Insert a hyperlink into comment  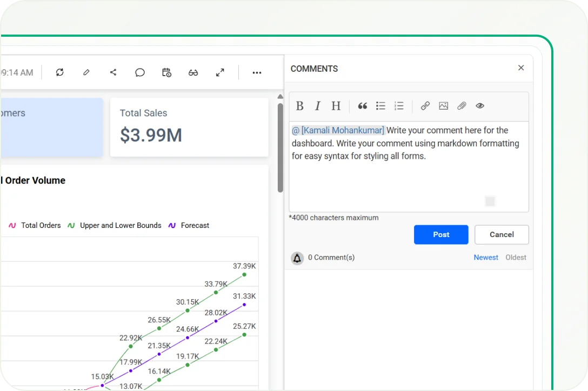pyautogui.click(x=425, y=106)
